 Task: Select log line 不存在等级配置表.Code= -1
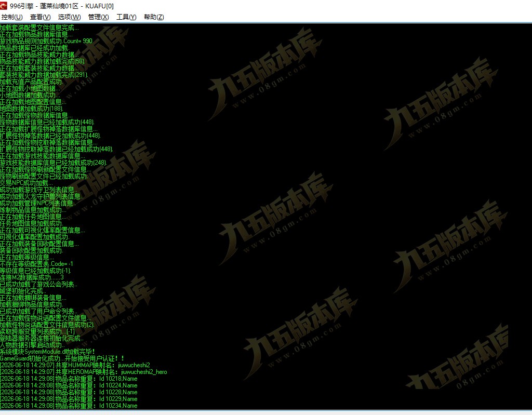point(37,264)
